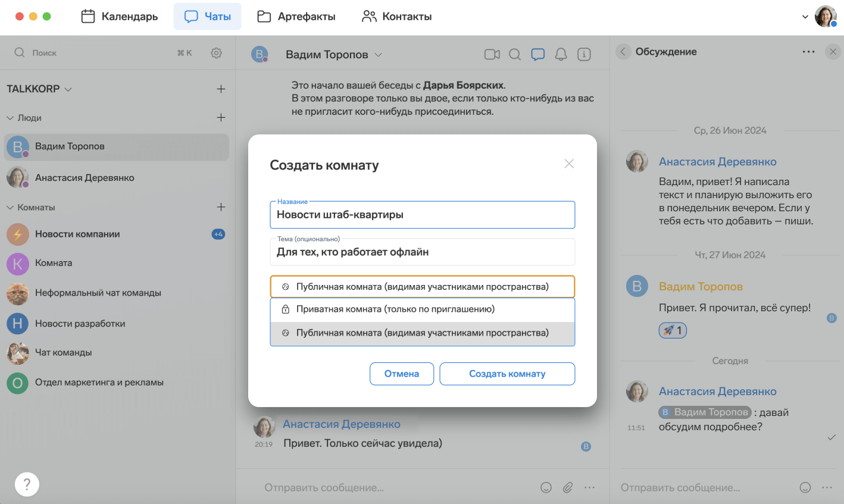Start a video call with Вадим Торопов
Viewport: 844px width, 504px height.
click(x=492, y=54)
